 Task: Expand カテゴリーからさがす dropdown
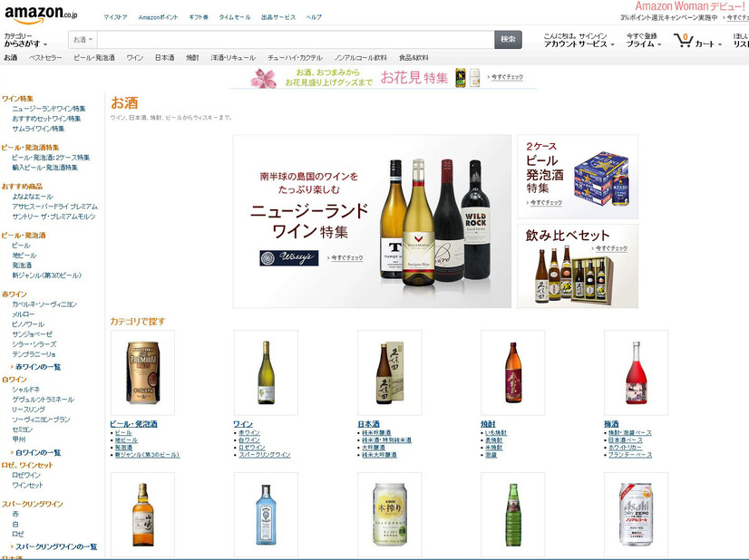[25, 40]
